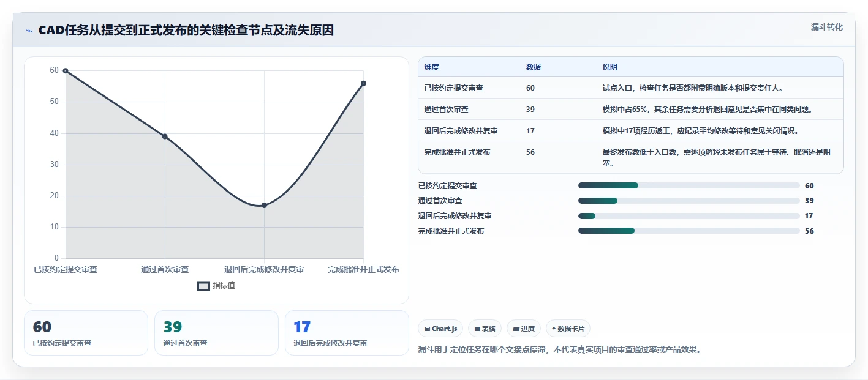Click the lightning icon beside the CAD title
This screenshot has height=380, width=868.
pyautogui.click(x=29, y=31)
